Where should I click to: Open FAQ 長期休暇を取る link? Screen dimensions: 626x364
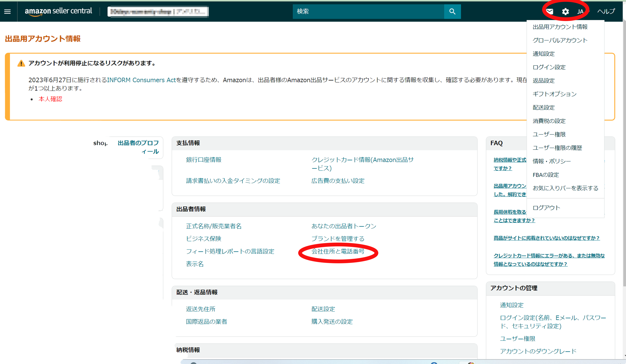(x=510, y=216)
